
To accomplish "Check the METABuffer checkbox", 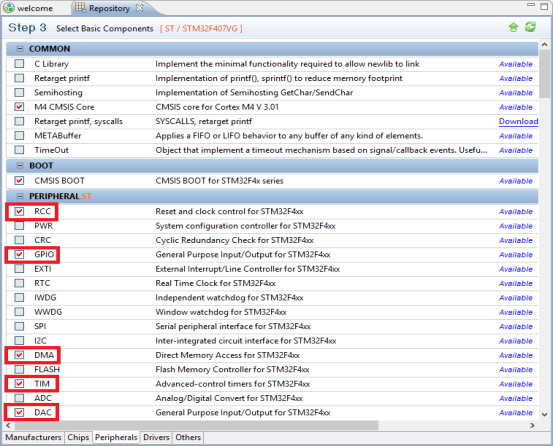I will (x=19, y=136).
